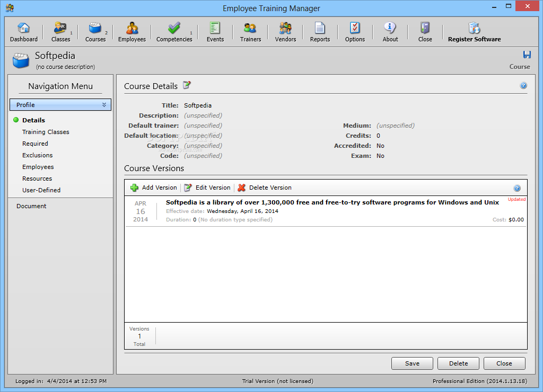543x392 pixels.
Task: Click the Register Software icon
Action: (x=474, y=28)
